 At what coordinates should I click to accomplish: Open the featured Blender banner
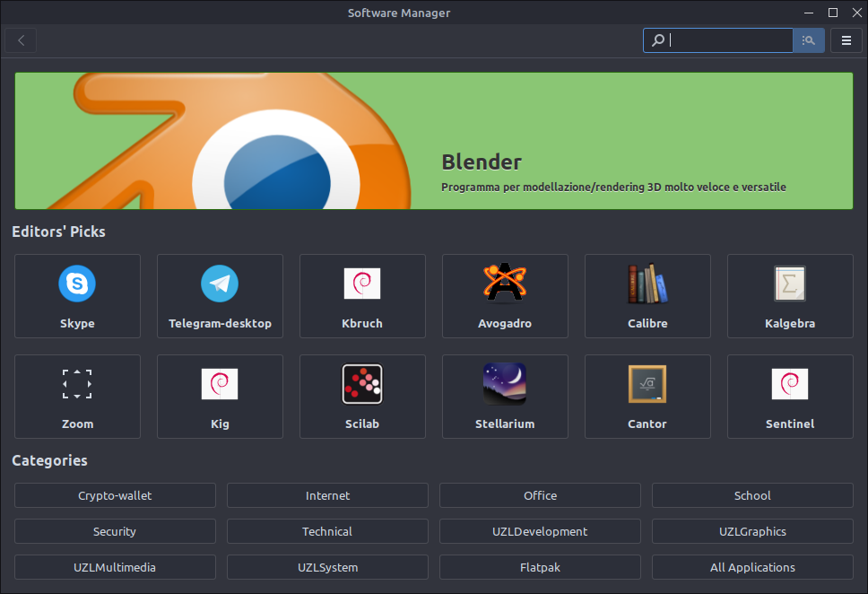434,141
